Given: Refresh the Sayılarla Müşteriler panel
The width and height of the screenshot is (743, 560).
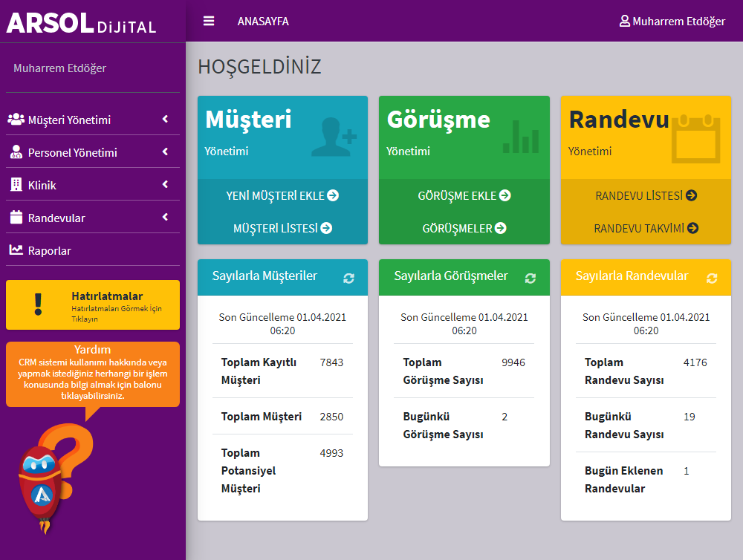Looking at the screenshot, I should click(348, 278).
